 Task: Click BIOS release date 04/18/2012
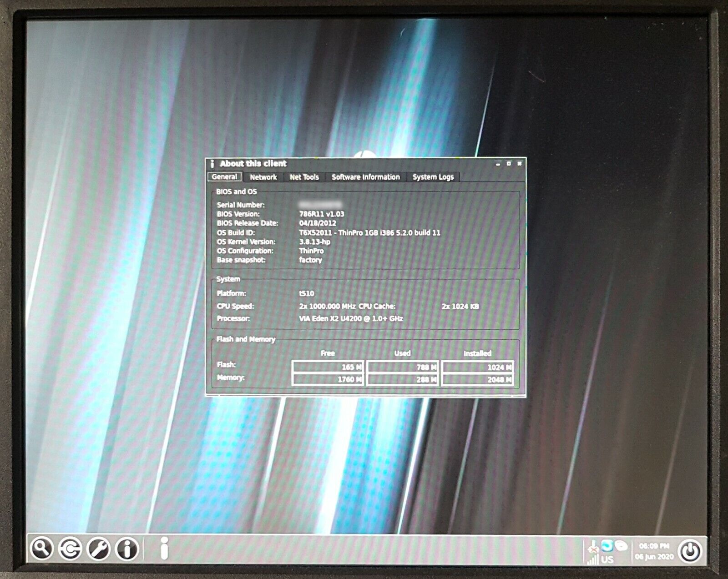318,223
